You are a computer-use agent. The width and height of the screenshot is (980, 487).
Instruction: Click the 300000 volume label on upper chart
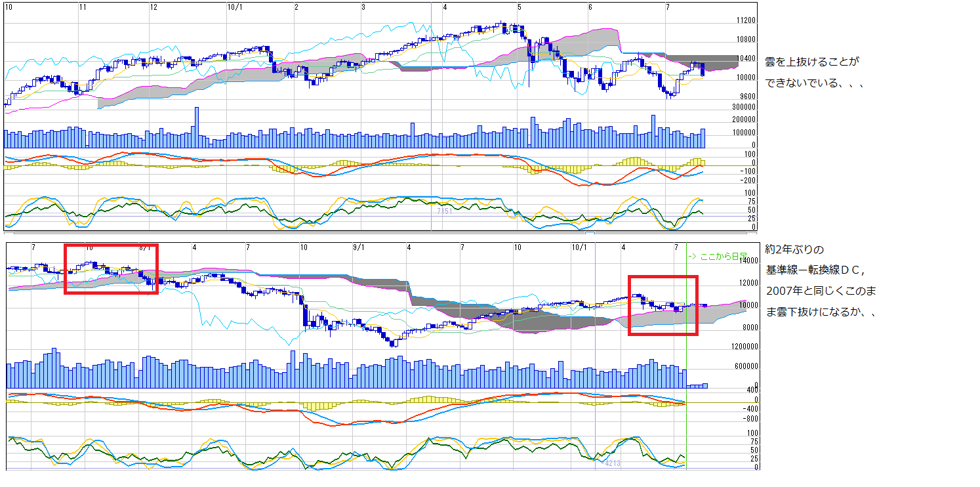(745, 107)
